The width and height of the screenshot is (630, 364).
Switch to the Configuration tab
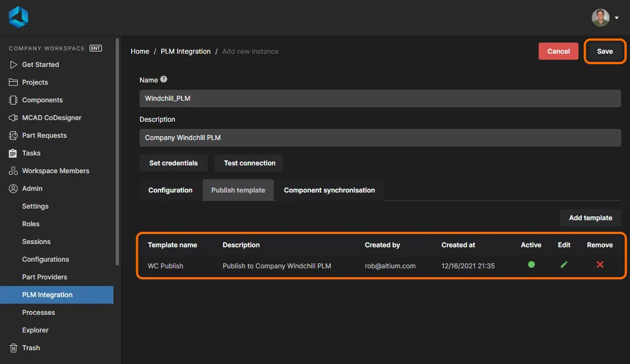pos(171,190)
